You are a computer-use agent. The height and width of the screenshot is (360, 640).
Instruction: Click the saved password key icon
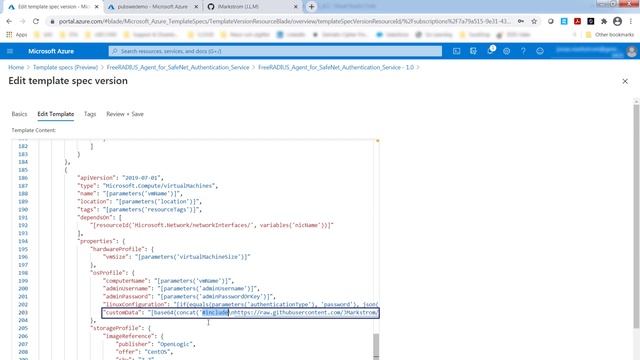(x=521, y=21)
